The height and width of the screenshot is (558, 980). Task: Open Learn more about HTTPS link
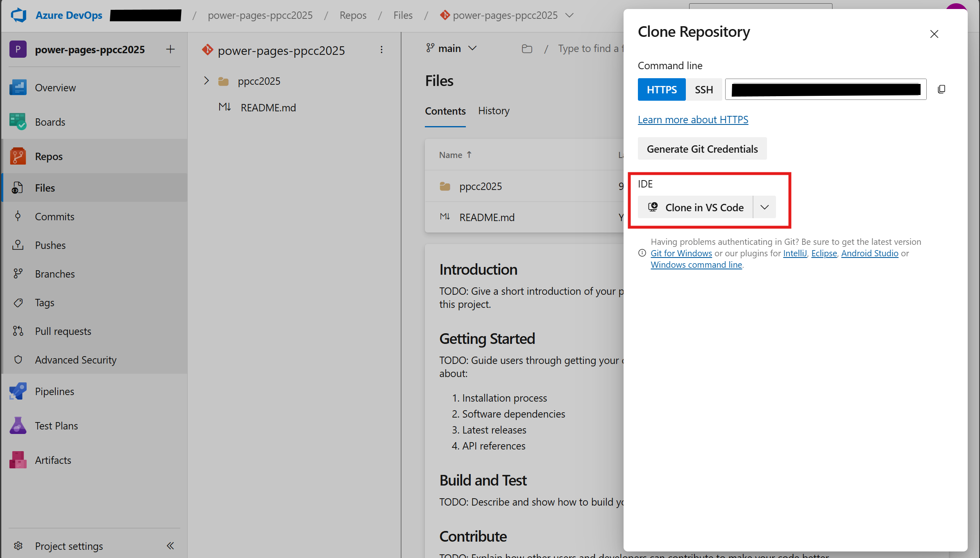pos(693,120)
